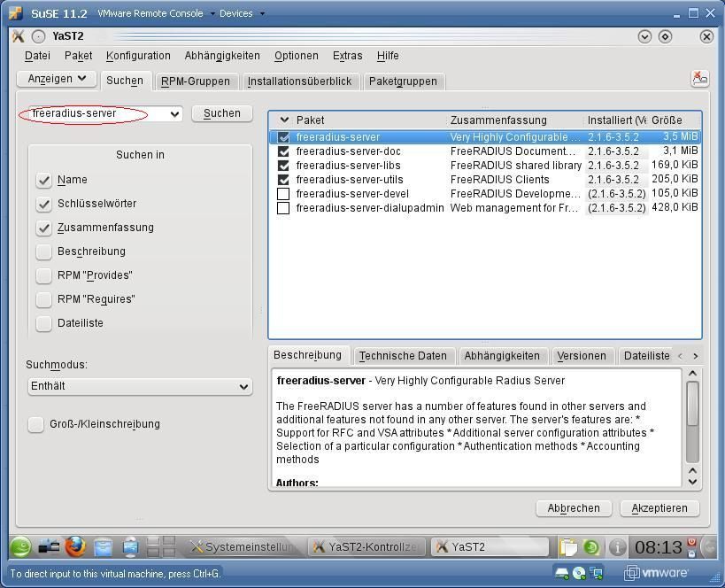Show previous detail tabs with left arrow

click(x=680, y=356)
